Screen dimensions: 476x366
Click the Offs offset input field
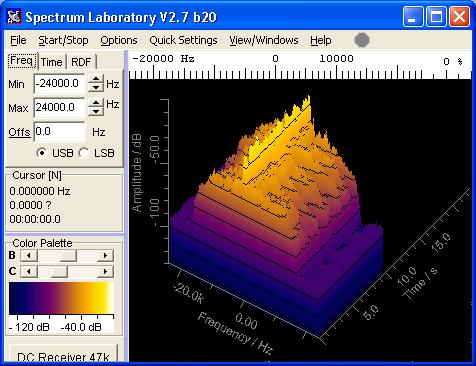59,132
